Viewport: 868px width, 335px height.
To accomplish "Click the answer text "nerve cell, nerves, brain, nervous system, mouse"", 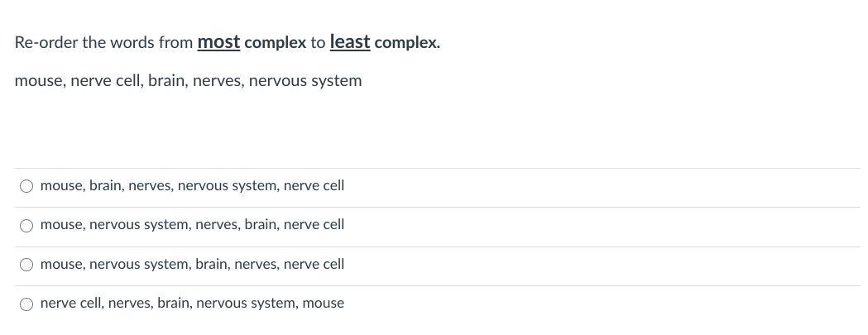I will 192,304.
